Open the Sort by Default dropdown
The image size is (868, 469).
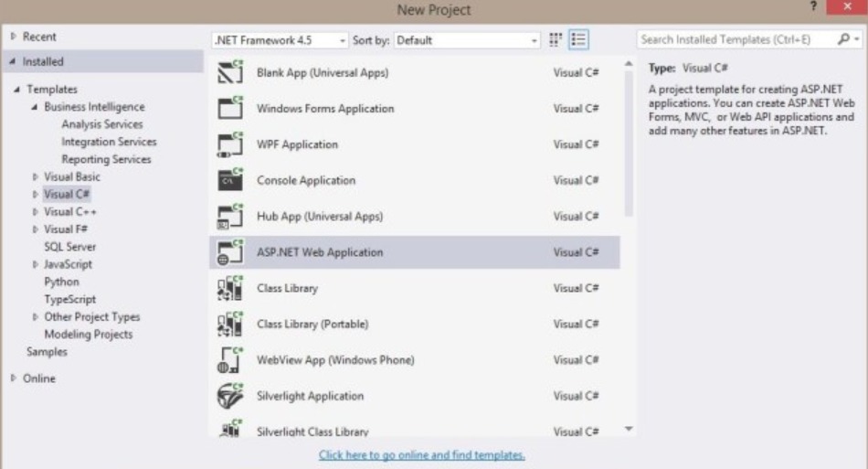click(467, 40)
